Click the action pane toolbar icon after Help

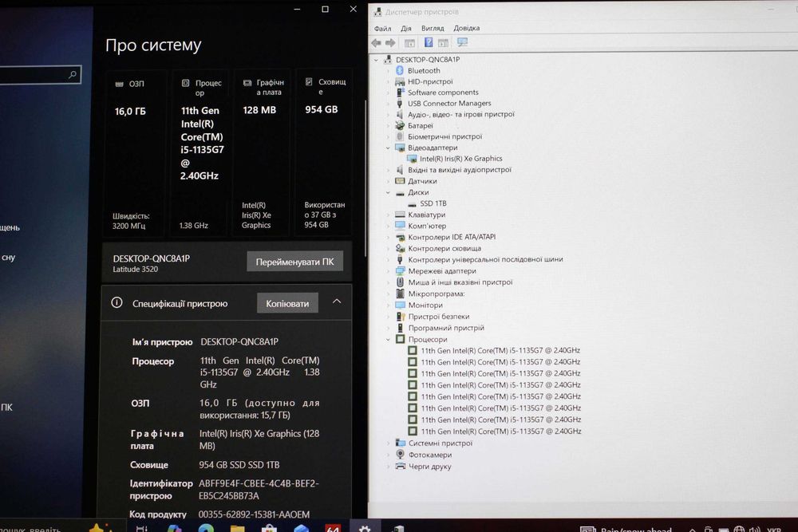pos(443,43)
